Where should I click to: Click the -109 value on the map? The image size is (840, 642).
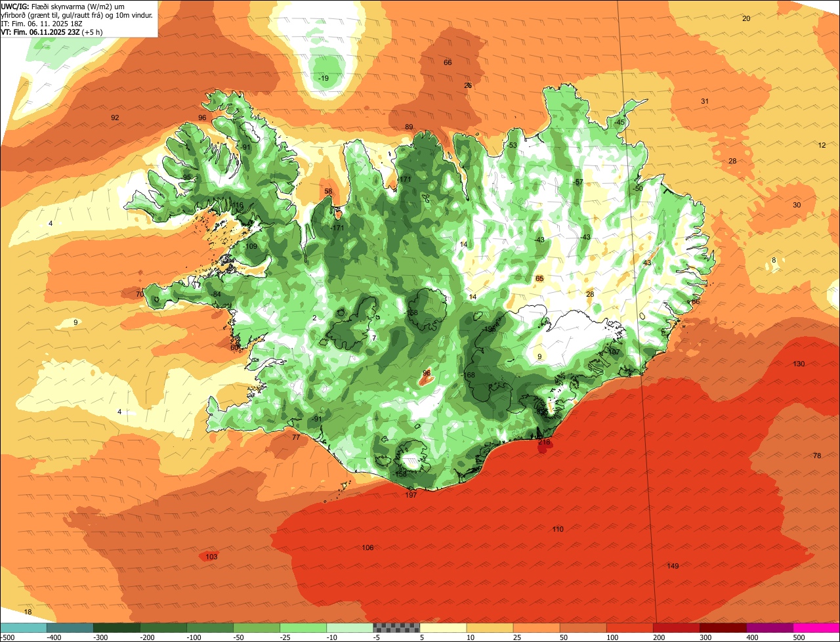[x=250, y=246]
